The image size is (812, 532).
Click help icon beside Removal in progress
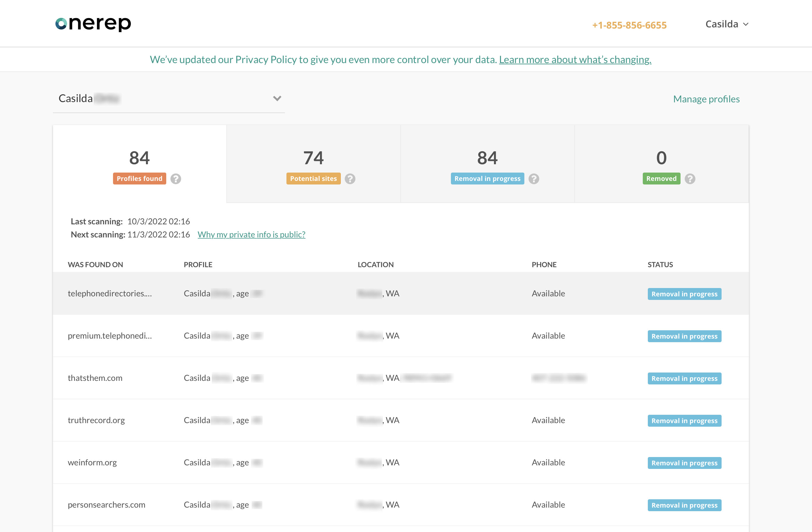pos(534,179)
